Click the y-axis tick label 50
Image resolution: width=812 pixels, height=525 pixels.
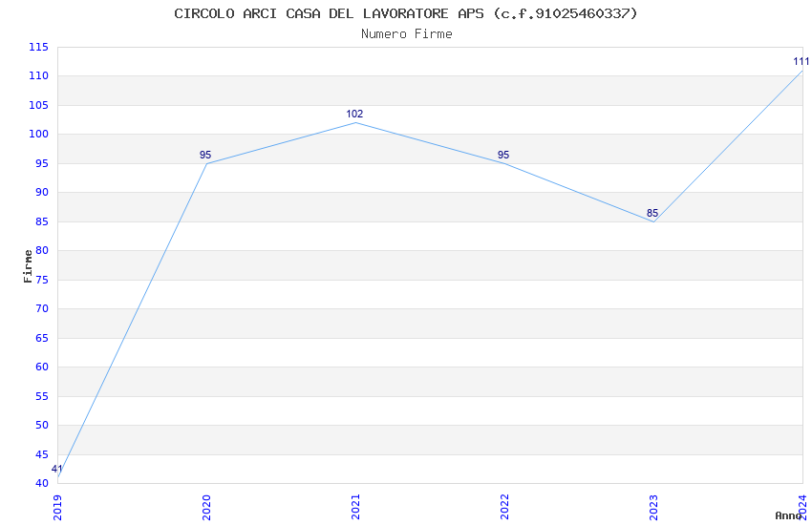[x=41, y=425]
